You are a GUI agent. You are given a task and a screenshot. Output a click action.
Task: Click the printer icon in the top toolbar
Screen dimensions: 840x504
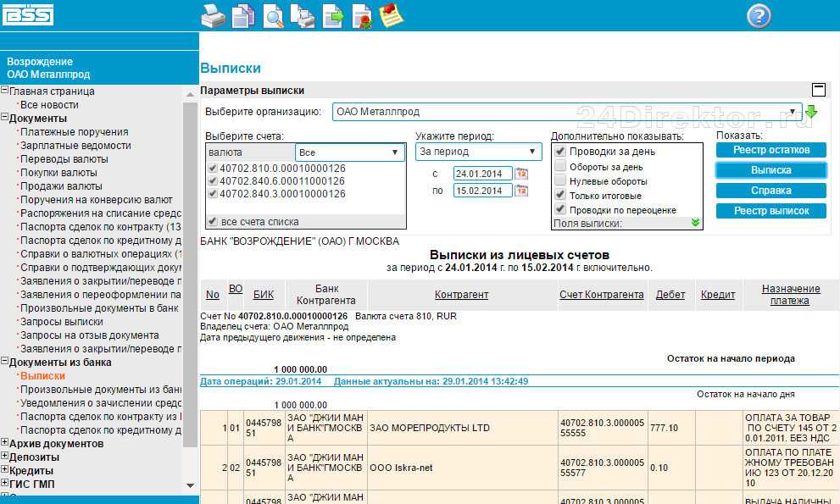213,16
